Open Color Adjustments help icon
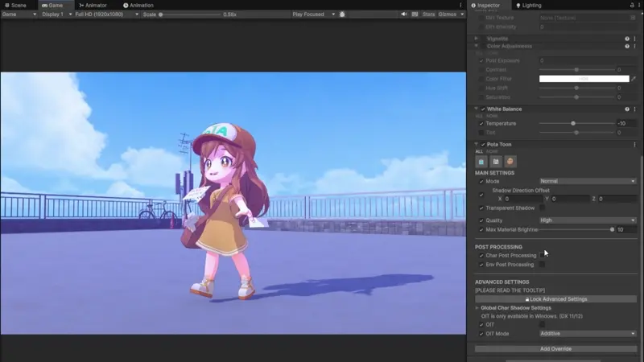This screenshot has height=362, width=644. [627, 47]
